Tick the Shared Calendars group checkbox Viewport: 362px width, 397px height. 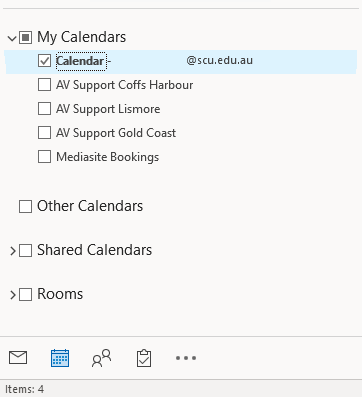[25, 250]
